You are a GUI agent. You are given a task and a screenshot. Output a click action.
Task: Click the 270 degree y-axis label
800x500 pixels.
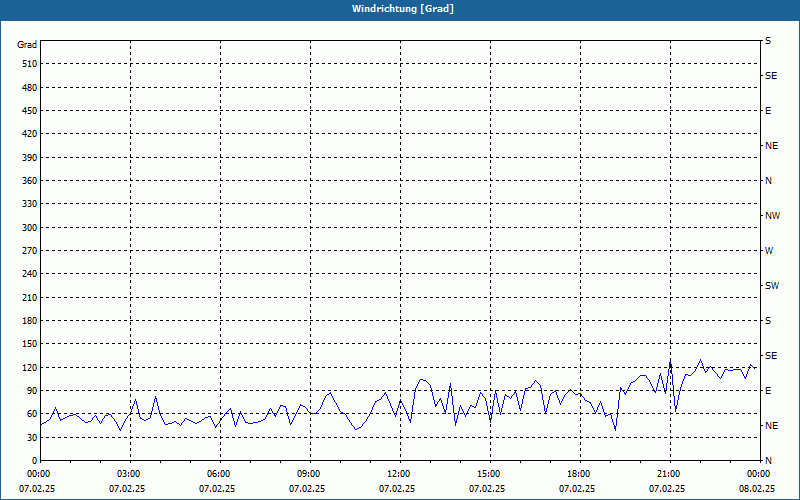(x=27, y=251)
